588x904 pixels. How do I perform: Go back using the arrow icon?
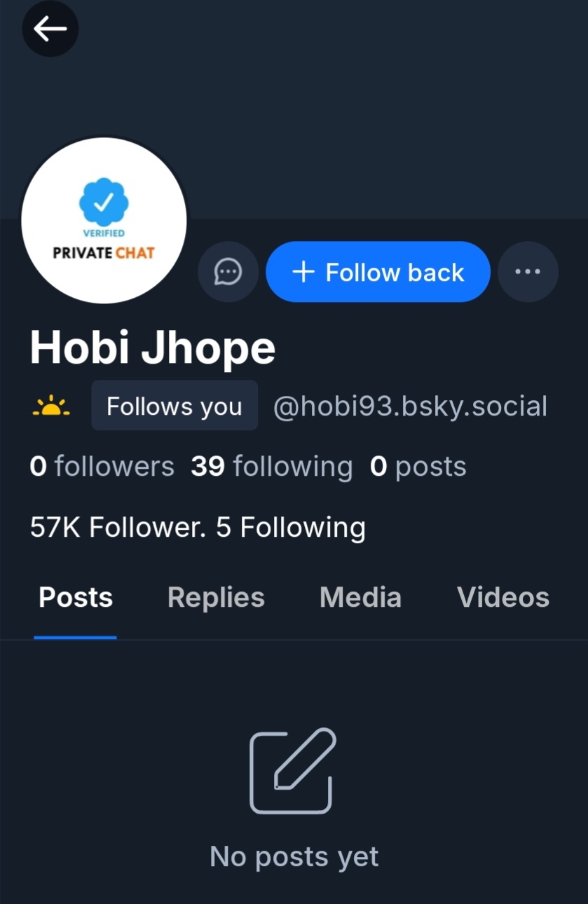click(50, 29)
